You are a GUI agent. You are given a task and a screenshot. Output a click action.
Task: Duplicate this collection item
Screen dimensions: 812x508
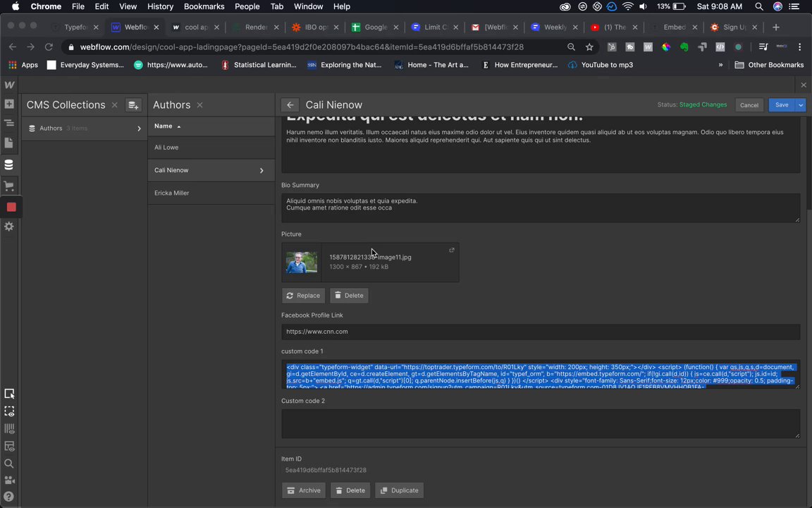pyautogui.click(x=399, y=490)
